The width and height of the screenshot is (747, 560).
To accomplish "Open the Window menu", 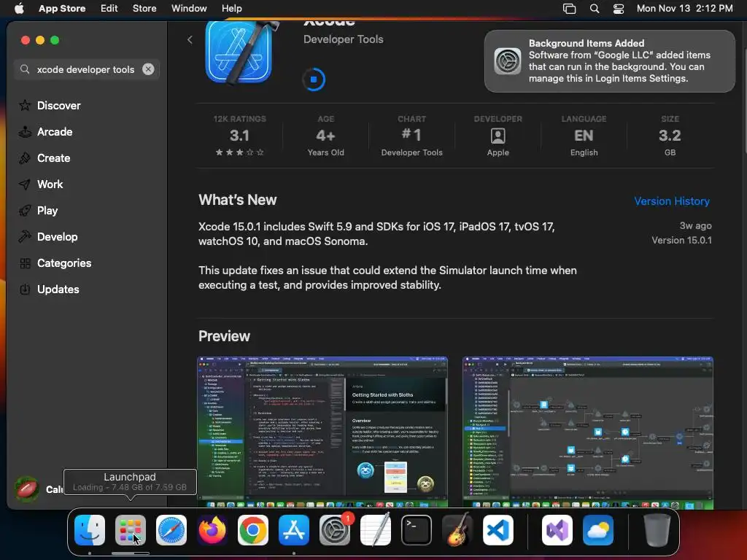I will point(189,8).
